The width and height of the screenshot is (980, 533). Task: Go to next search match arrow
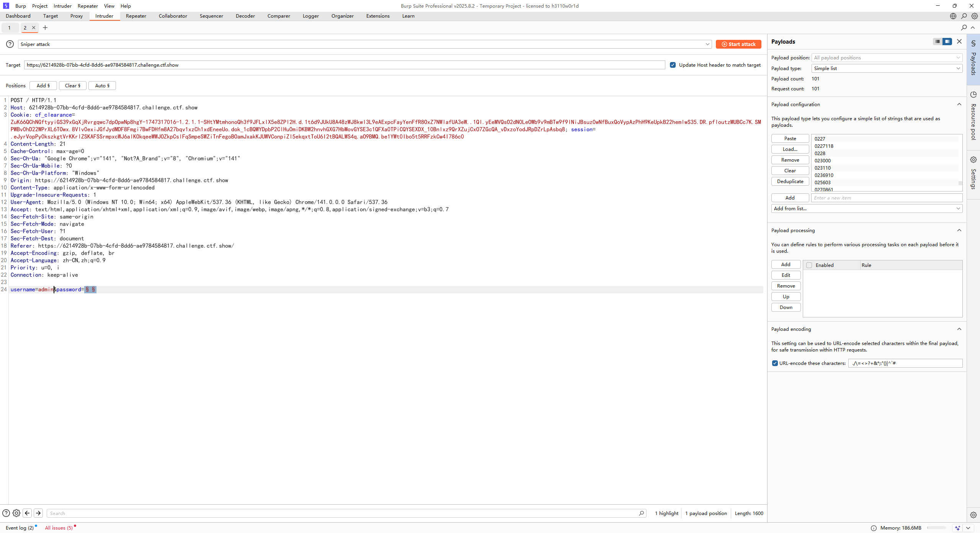coord(38,513)
